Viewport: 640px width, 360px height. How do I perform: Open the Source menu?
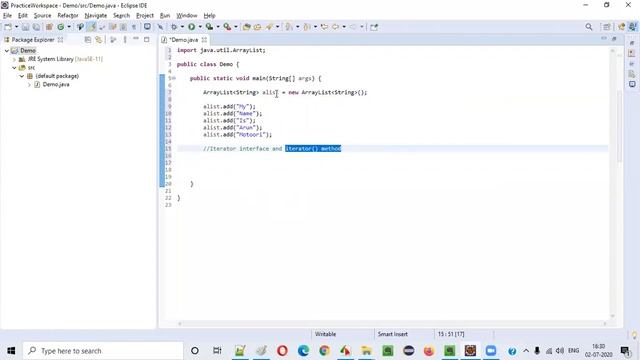click(x=42, y=16)
